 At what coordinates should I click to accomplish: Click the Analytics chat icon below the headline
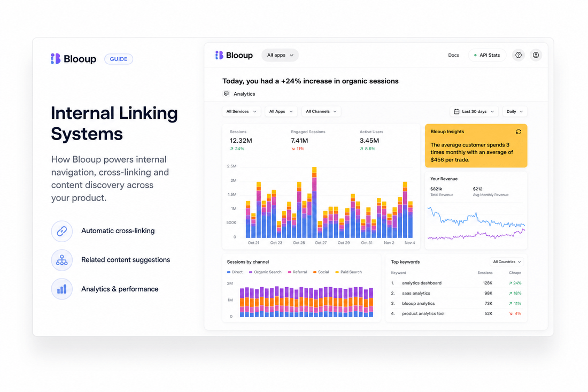click(x=226, y=94)
